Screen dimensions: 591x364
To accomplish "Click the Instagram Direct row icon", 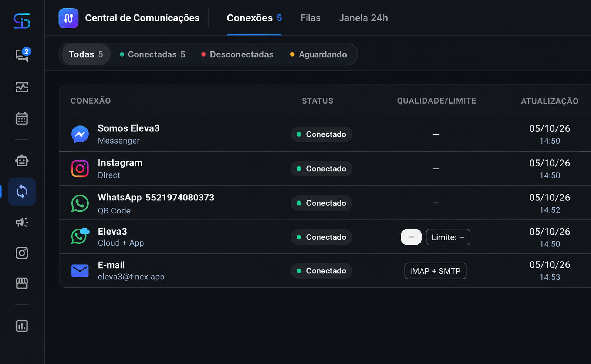I will click(80, 169).
